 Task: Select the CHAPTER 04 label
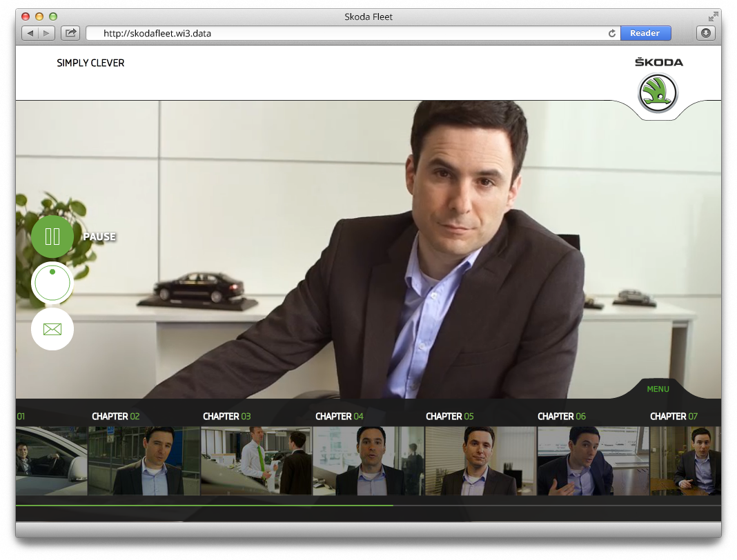[x=340, y=417]
